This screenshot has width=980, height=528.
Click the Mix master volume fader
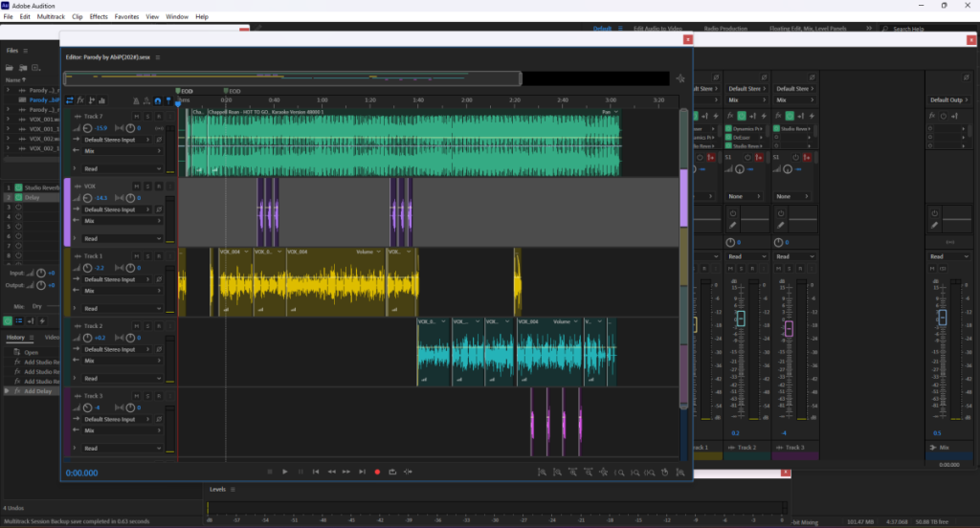pyautogui.click(x=943, y=318)
